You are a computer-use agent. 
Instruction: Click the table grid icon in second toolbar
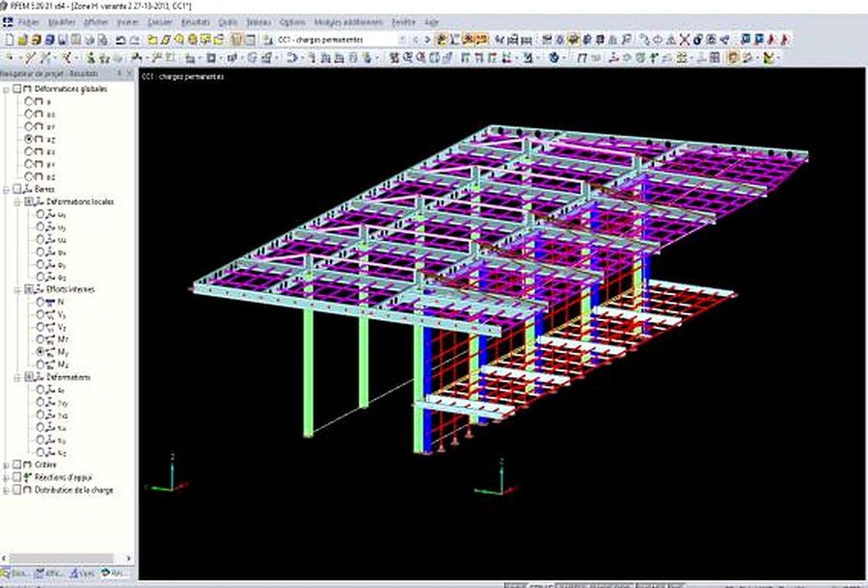click(x=715, y=58)
